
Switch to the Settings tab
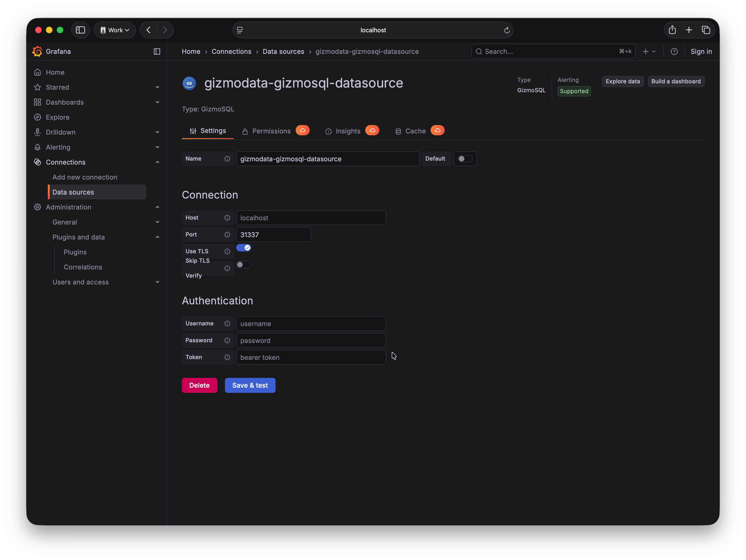pos(208,131)
